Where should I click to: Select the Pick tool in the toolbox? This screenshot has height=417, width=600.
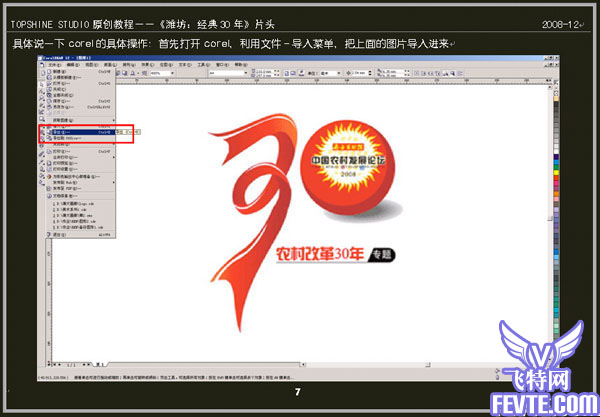tap(41, 85)
